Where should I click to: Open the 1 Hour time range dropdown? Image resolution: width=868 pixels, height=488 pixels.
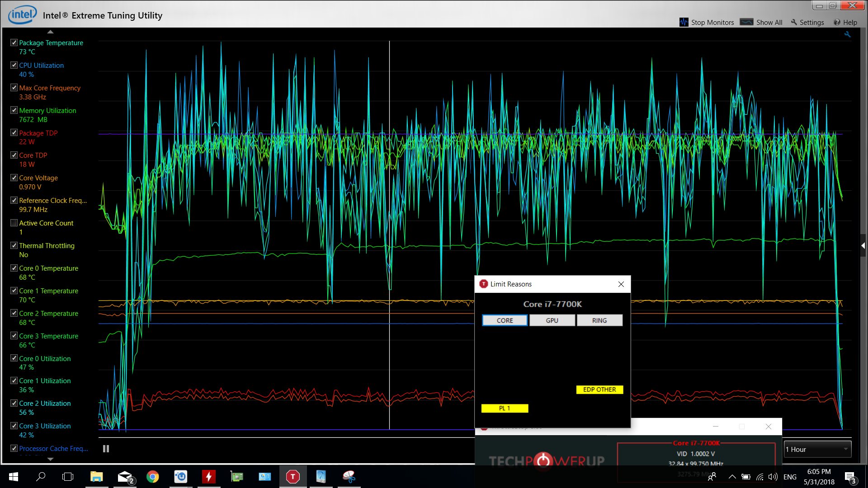tap(817, 449)
